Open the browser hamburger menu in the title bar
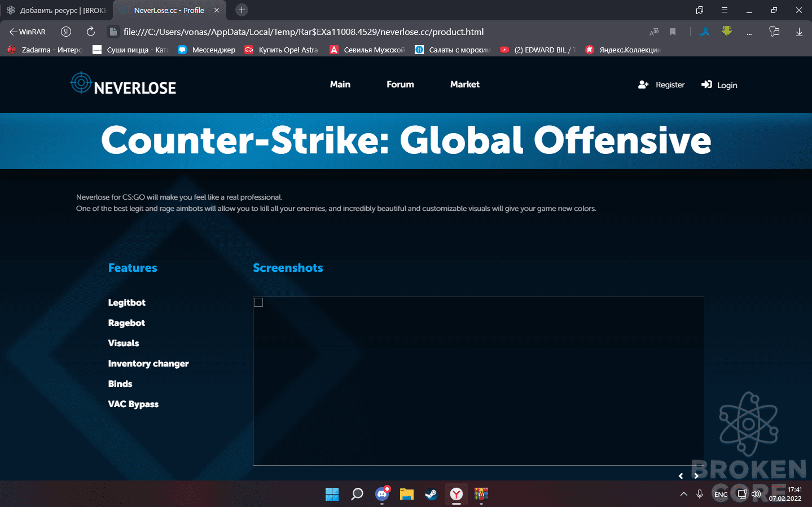The width and height of the screenshot is (812, 507). [x=725, y=10]
